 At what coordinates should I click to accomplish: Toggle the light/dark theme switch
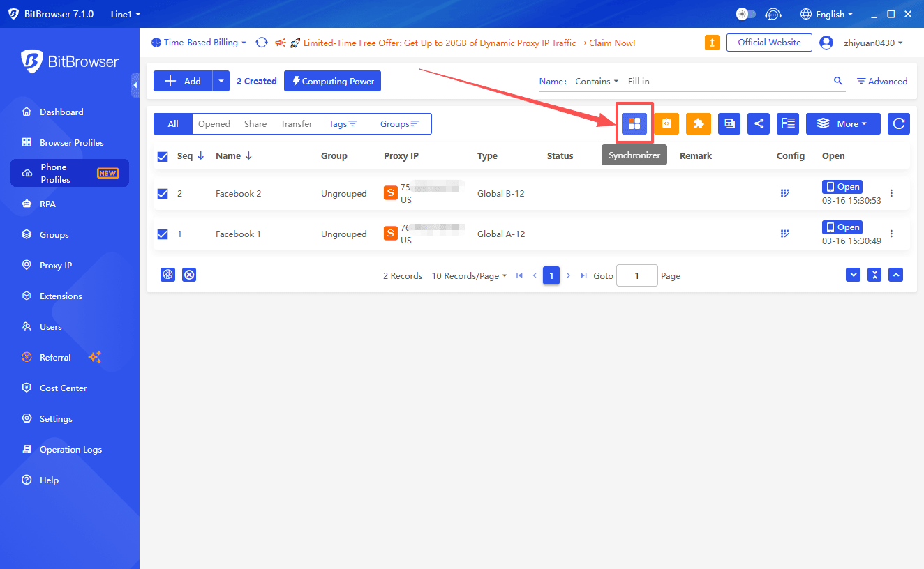point(746,14)
